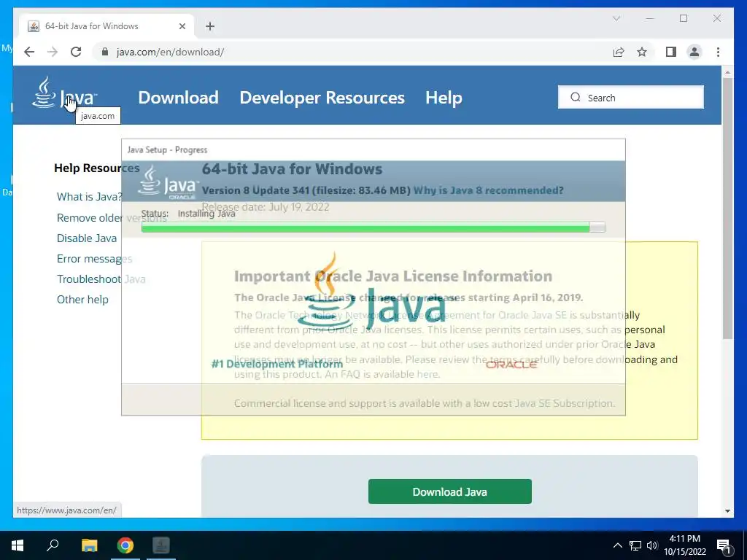Open the side panel icon in Chrome
The width and height of the screenshot is (747, 560).
click(671, 52)
